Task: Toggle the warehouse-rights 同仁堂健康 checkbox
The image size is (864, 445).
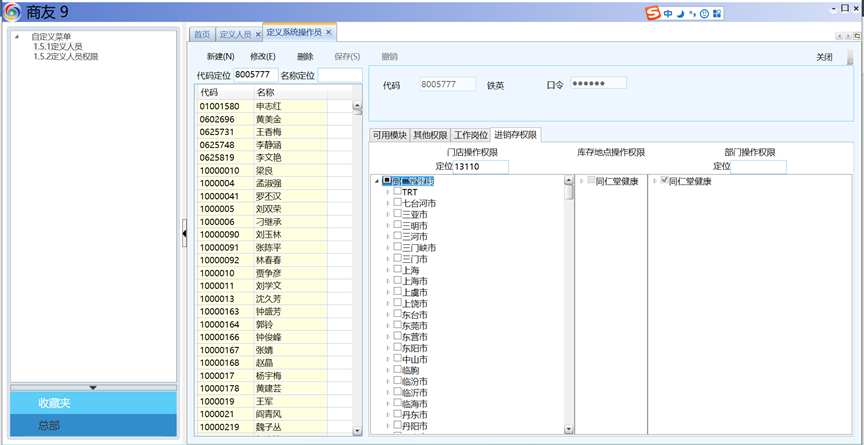Action: click(x=591, y=180)
